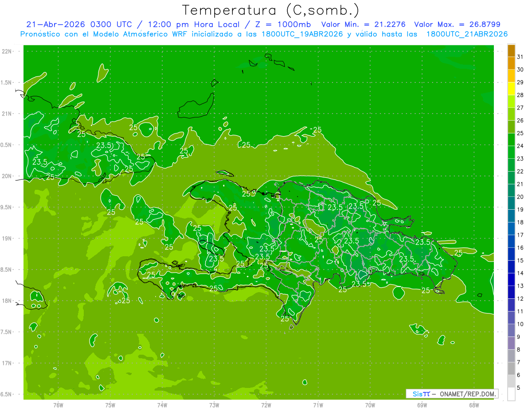Screen dimensions: 532x411
Task: Select the ONAMET/REP.DOM. logo box
Action: click(452, 394)
